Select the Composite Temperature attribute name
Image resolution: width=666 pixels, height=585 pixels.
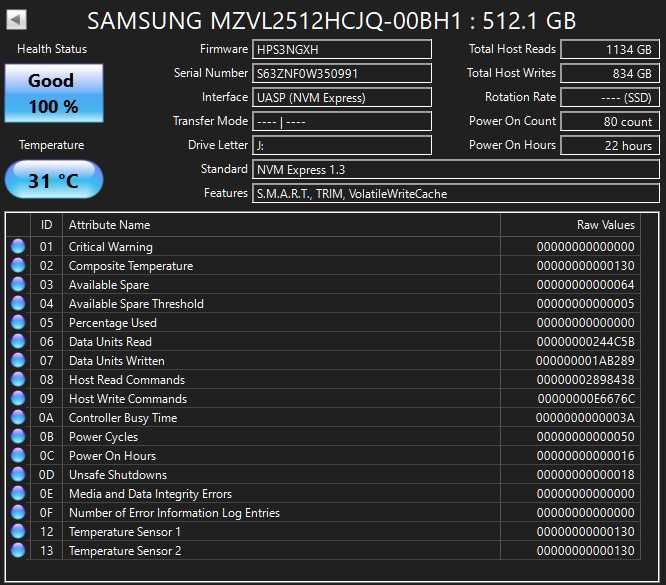pyautogui.click(x=131, y=266)
